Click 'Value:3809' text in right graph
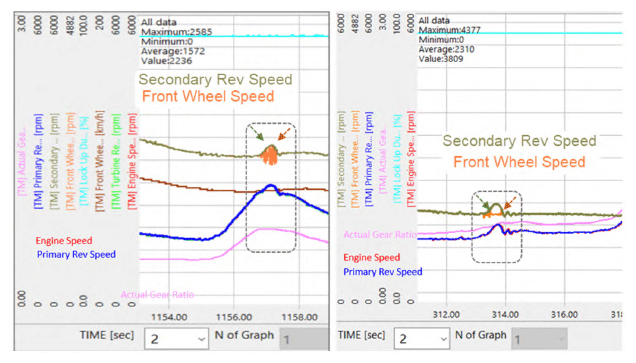This screenshot has height=363, width=636. (440, 59)
